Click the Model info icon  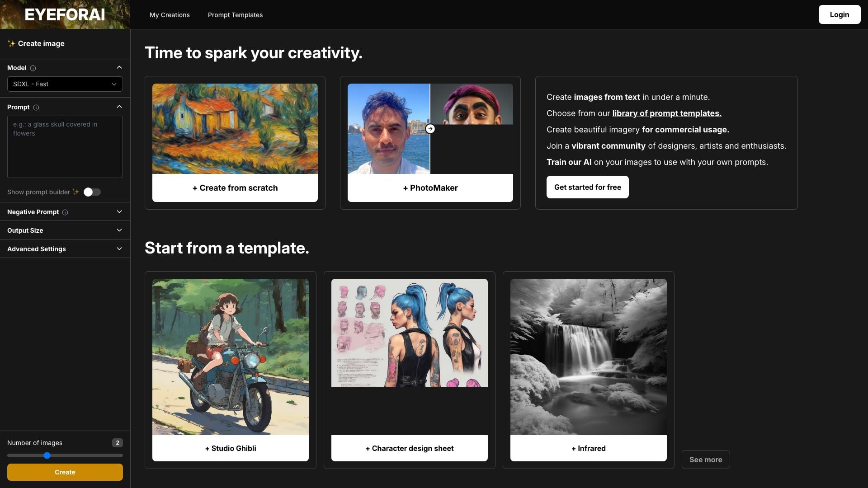[33, 68]
